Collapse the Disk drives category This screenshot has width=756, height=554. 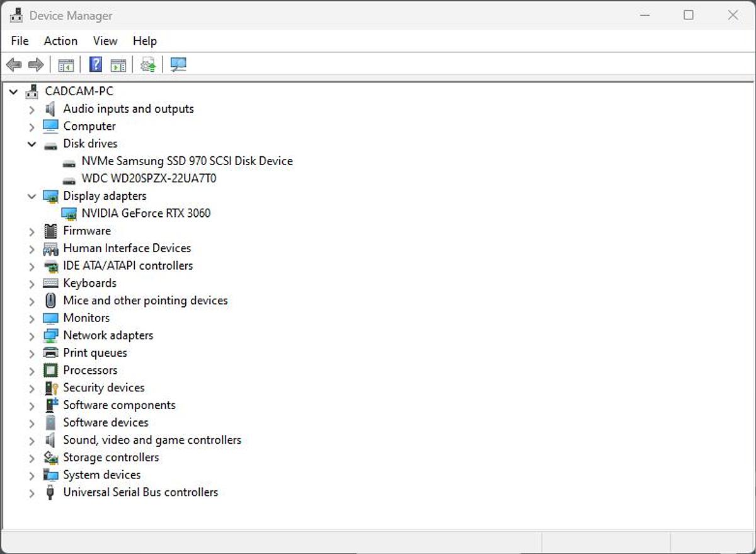click(x=31, y=144)
